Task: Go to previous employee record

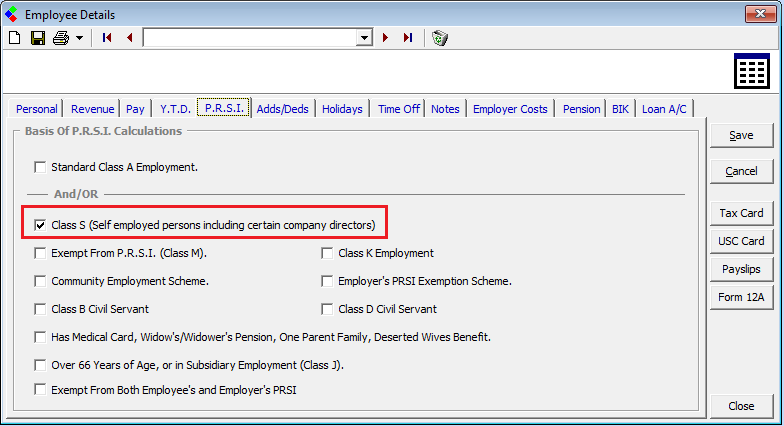Action: click(x=129, y=38)
